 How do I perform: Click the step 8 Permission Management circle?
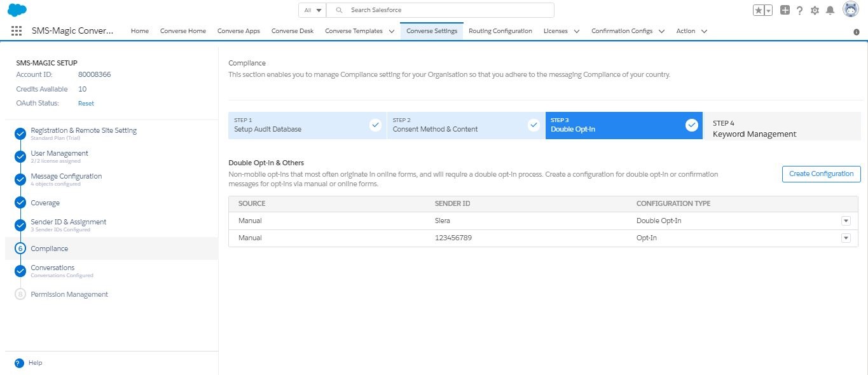pos(20,294)
